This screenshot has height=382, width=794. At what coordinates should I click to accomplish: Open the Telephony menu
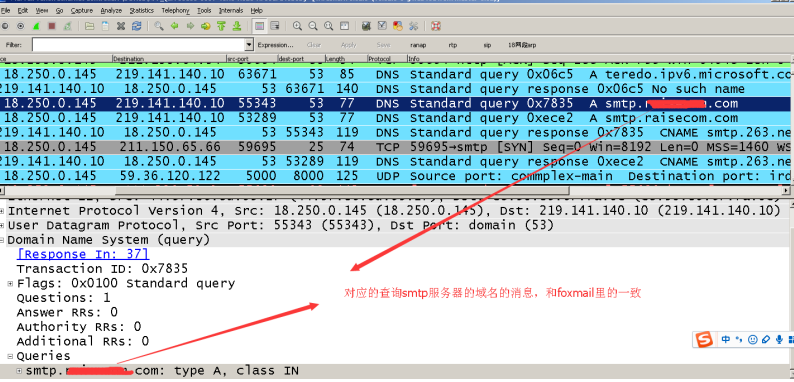[175, 10]
